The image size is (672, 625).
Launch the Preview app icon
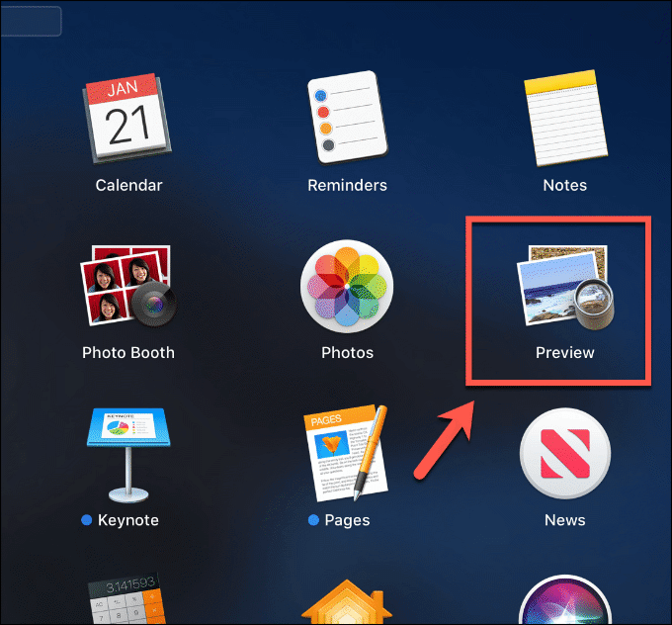coord(565,288)
